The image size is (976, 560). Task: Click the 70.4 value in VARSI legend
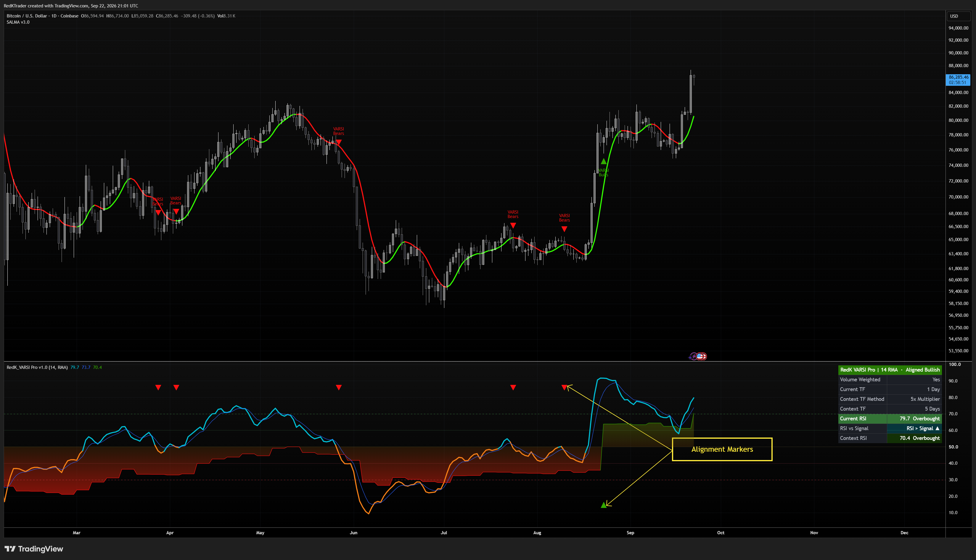[x=97, y=367]
